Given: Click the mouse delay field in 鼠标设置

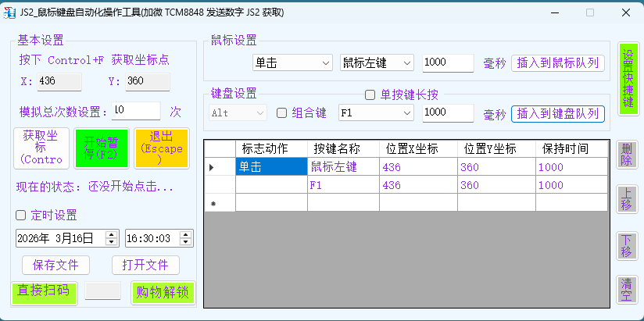Looking at the screenshot, I should click(448, 63).
